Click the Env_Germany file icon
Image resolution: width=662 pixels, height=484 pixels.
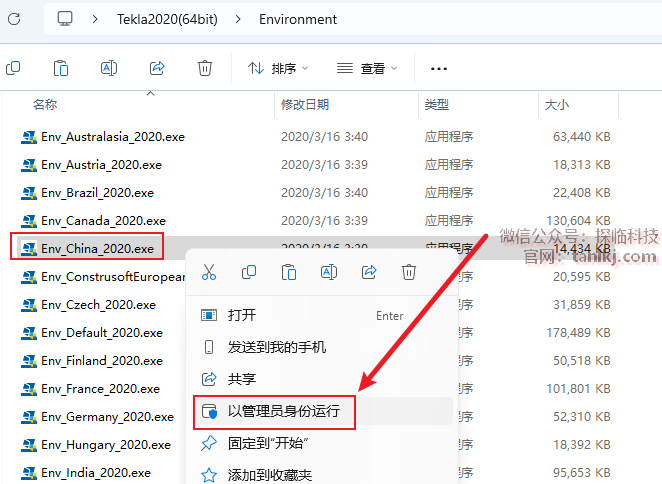coord(29,417)
